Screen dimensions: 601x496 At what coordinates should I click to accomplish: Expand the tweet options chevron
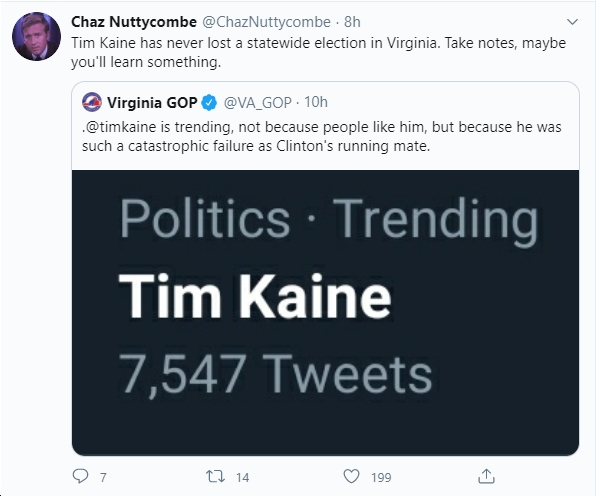click(x=572, y=22)
